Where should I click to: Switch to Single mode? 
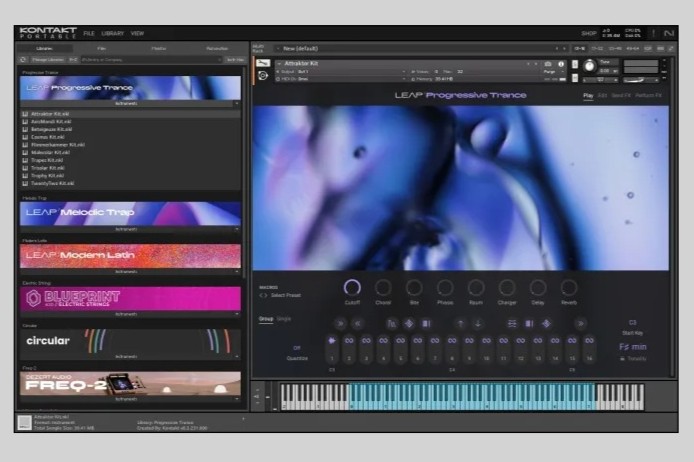pyautogui.click(x=284, y=319)
